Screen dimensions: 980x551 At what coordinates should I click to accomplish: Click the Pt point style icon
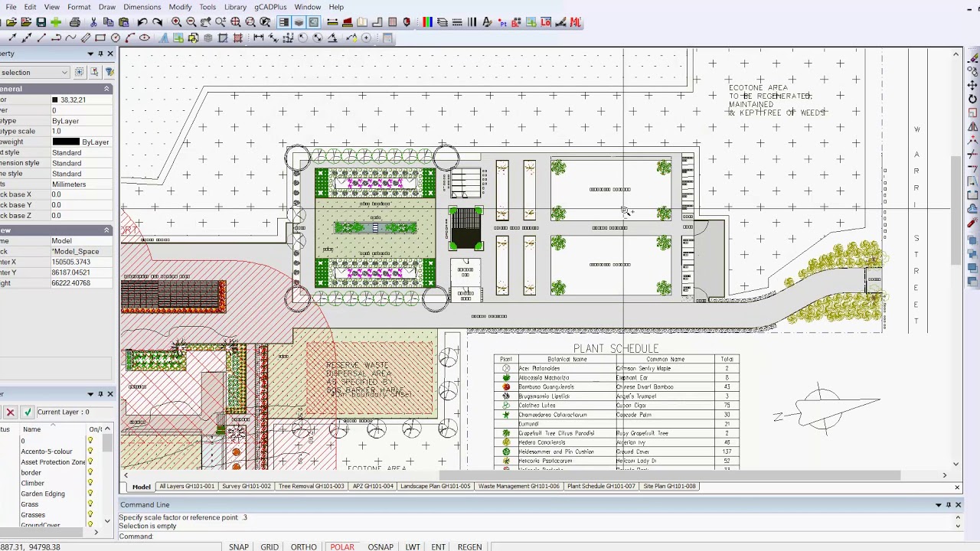pyautogui.click(x=503, y=22)
